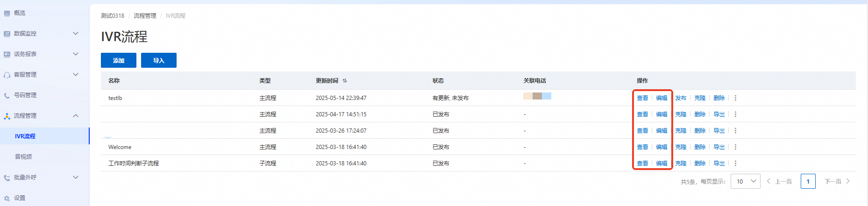Click 查看 for 工作时间判断子流程
The width and height of the screenshot is (868, 206).
coord(642,163)
